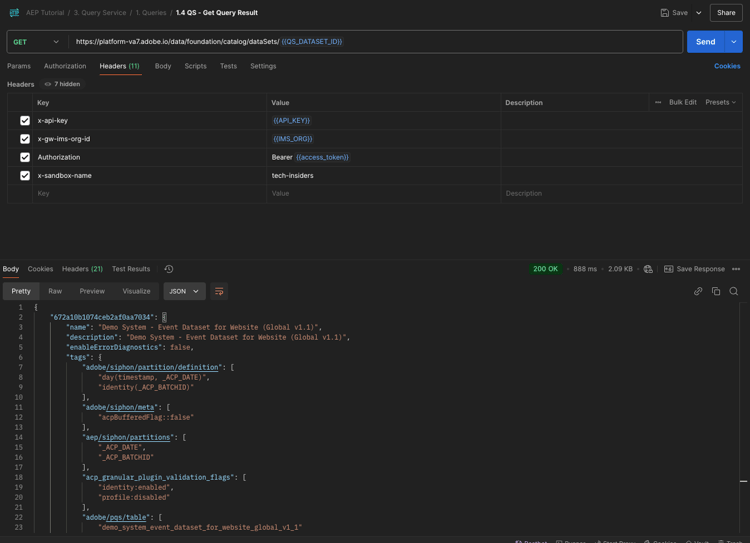This screenshot has height=543, width=750.
Task: Select the Visualize view
Action: pyautogui.click(x=136, y=291)
